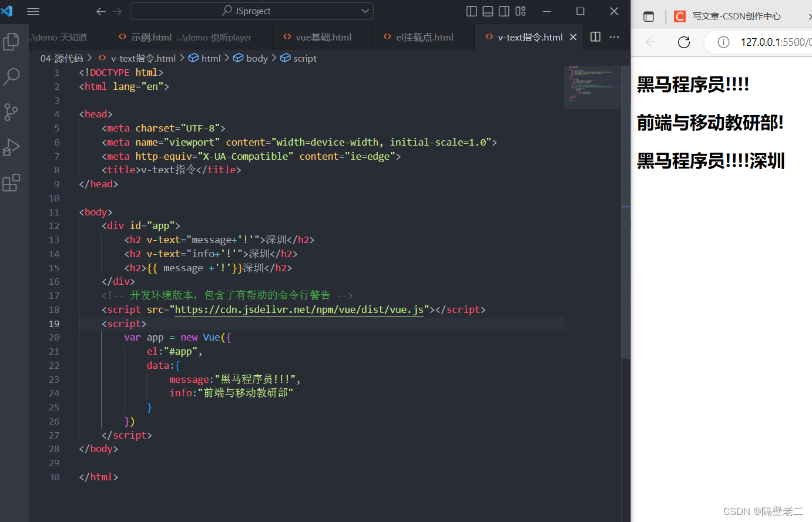Click the browser site info icon
This screenshot has height=522, width=812.
(x=724, y=42)
